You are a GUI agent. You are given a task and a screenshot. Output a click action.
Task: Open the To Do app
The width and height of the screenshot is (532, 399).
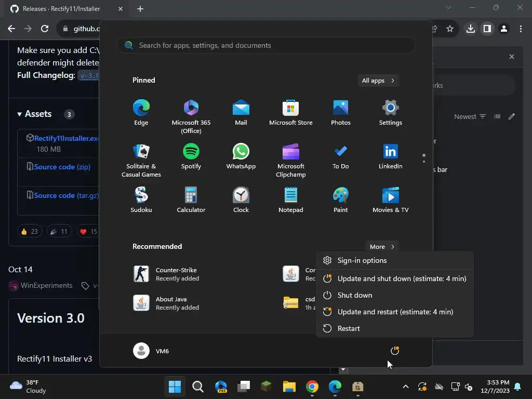pyautogui.click(x=341, y=157)
